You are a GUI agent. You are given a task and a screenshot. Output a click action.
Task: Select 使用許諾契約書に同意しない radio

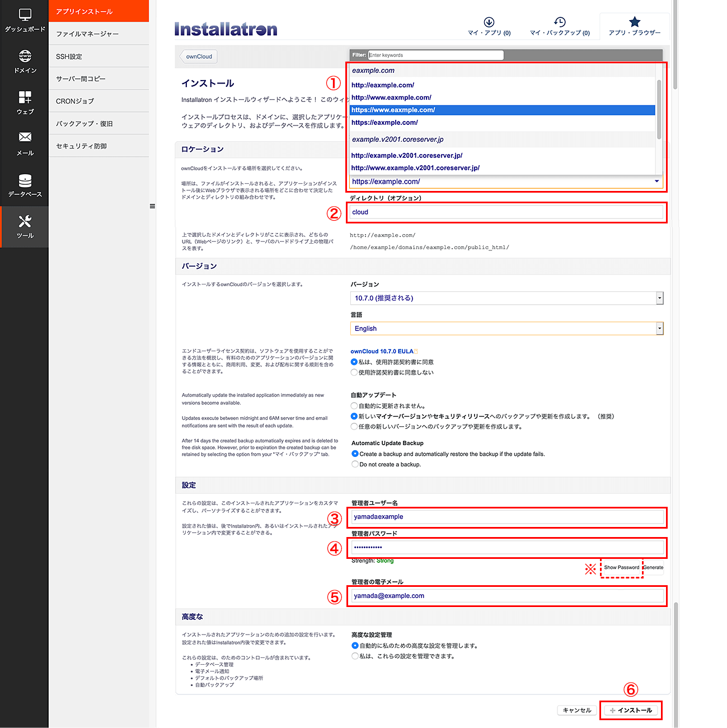click(x=354, y=372)
